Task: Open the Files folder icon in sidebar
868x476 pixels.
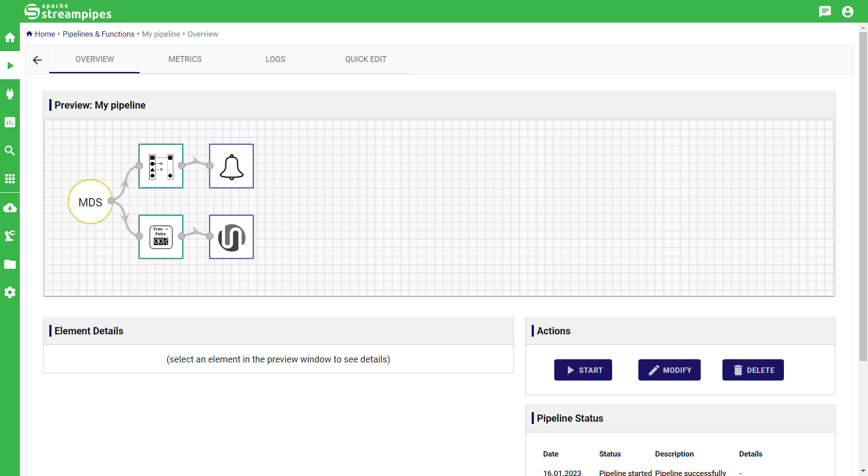Action: coord(10,264)
